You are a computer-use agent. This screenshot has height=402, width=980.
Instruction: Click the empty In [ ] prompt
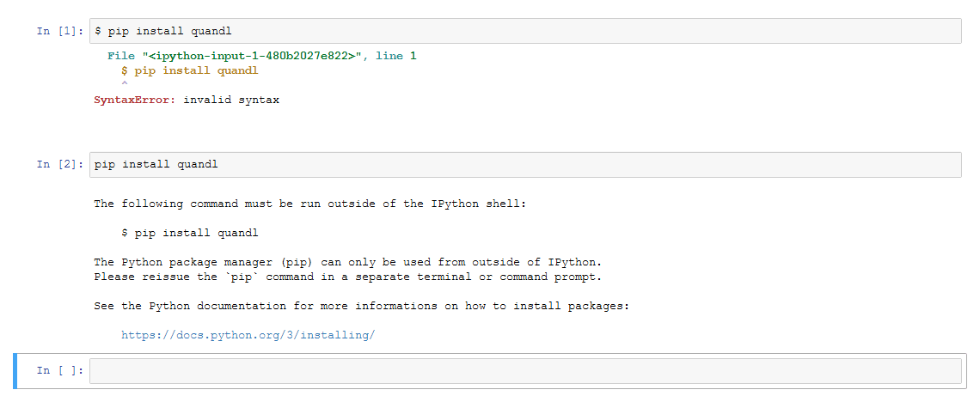point(59,371)
